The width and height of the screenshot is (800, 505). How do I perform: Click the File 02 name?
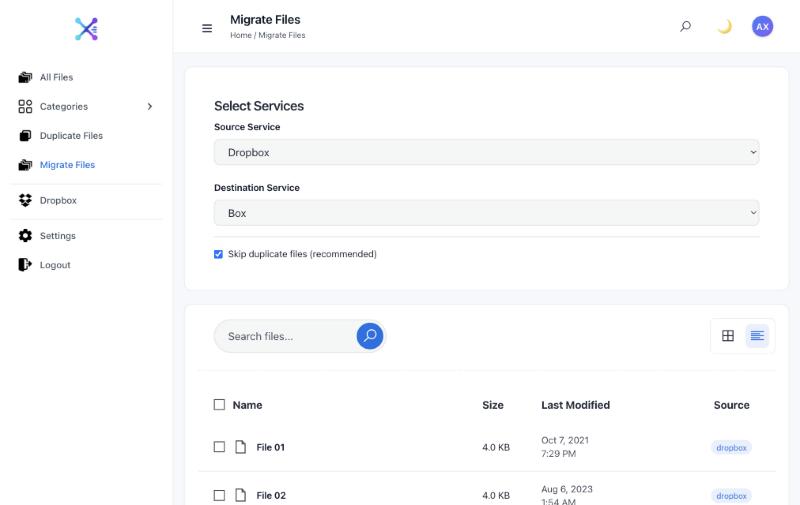(x=271, y=495)
